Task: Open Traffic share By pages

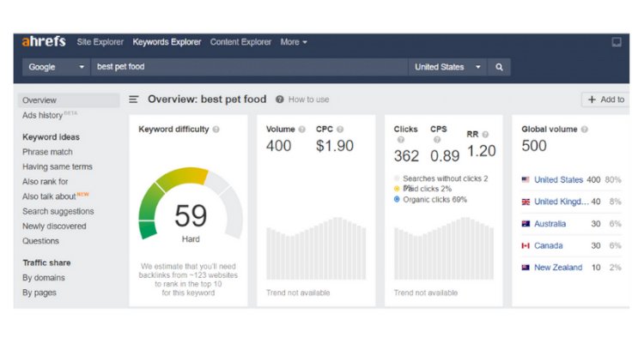Action: [39, 293]
